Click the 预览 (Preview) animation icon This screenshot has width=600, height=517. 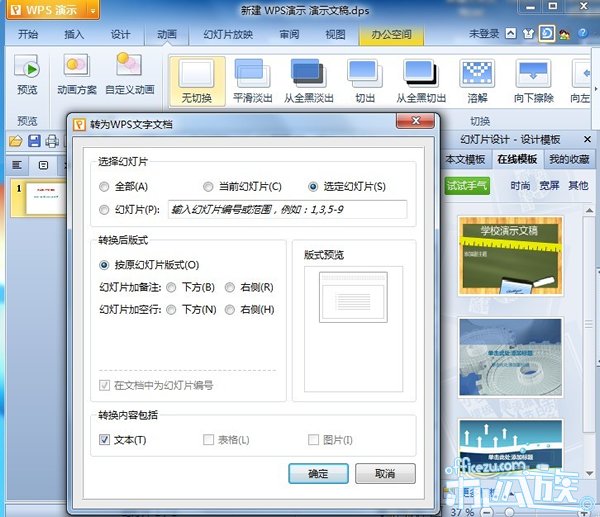[x=27, y=72]
